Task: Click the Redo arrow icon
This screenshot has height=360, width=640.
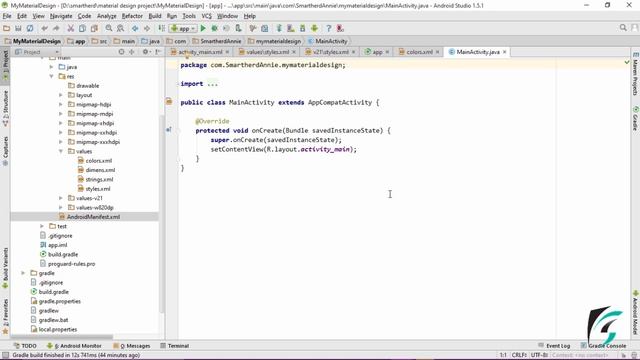Action: pos(56,28)
